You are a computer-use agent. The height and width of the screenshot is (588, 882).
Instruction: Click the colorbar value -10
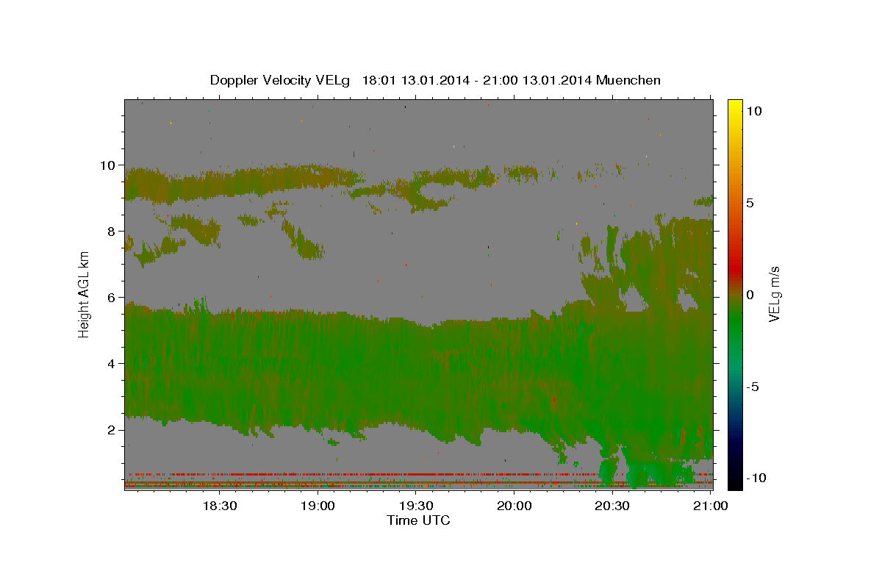pyautogui.click(x=756, y=478)
